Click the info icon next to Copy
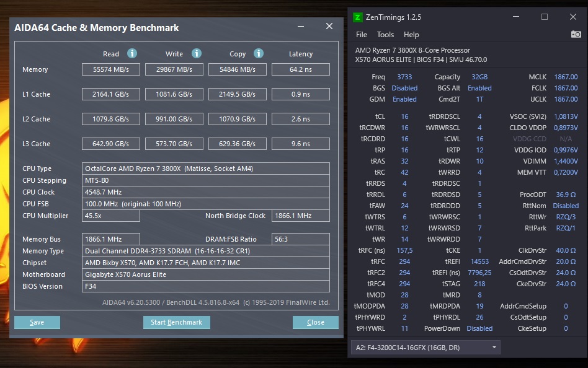The width and height of the screenshot is (588, 368). pyautogui.click(x=259, y=53)
